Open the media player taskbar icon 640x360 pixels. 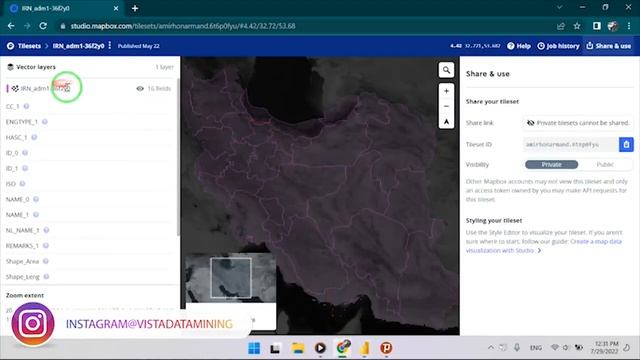click(320, 348)
